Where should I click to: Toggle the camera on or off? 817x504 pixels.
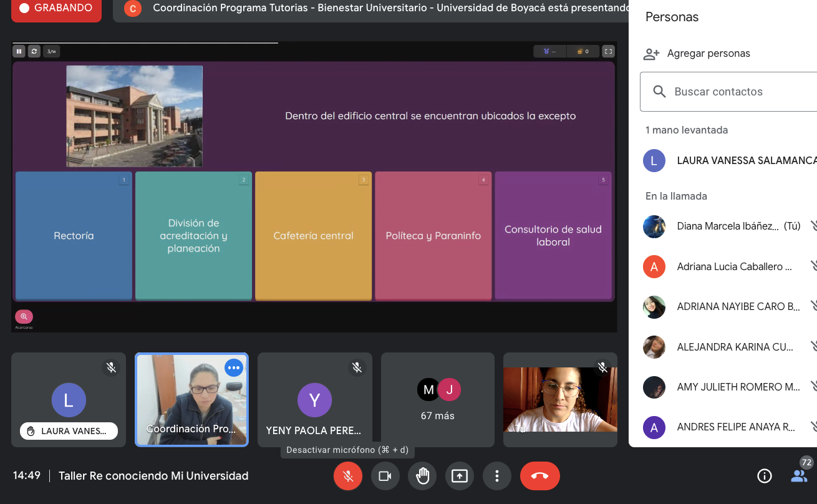[385, 477]
